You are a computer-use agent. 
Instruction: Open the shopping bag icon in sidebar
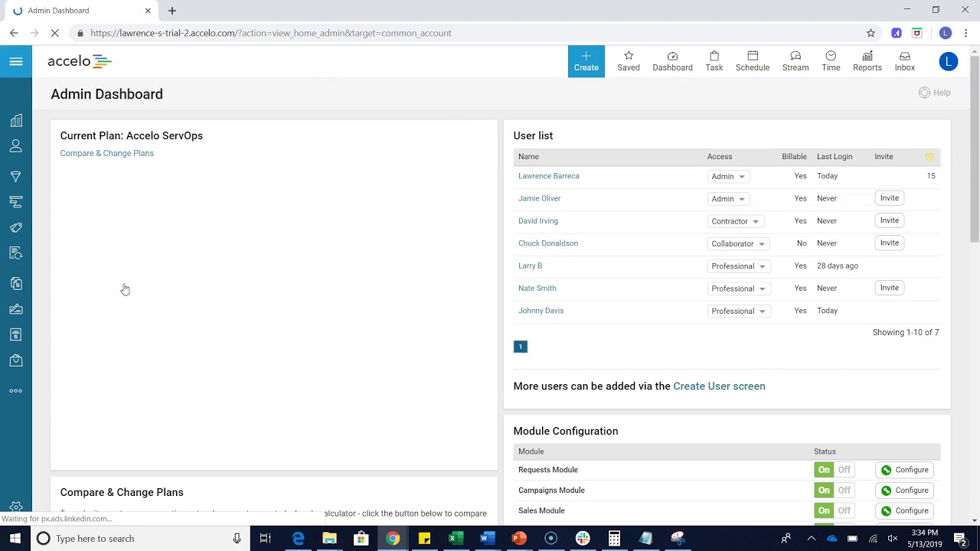tap(16, 360)
